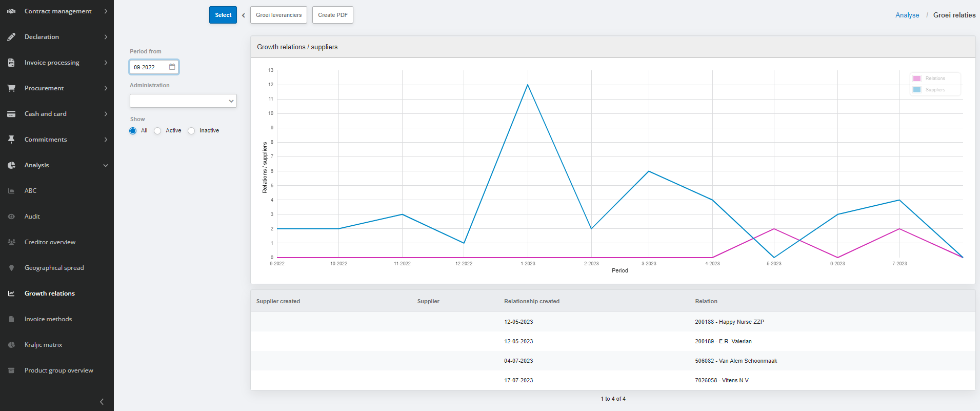Click the Procurement shopping cart icon
The image size is (980, 411).
pos(11,88)
